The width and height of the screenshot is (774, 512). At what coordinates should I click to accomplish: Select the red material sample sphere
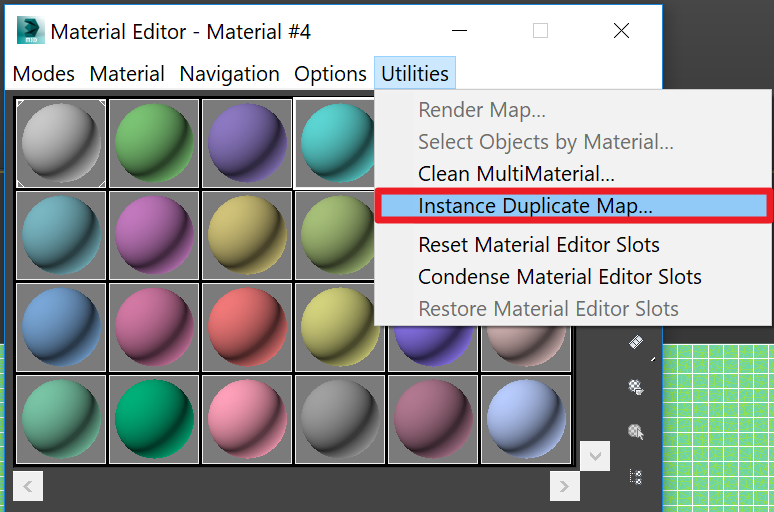click(x=247, y=327)
